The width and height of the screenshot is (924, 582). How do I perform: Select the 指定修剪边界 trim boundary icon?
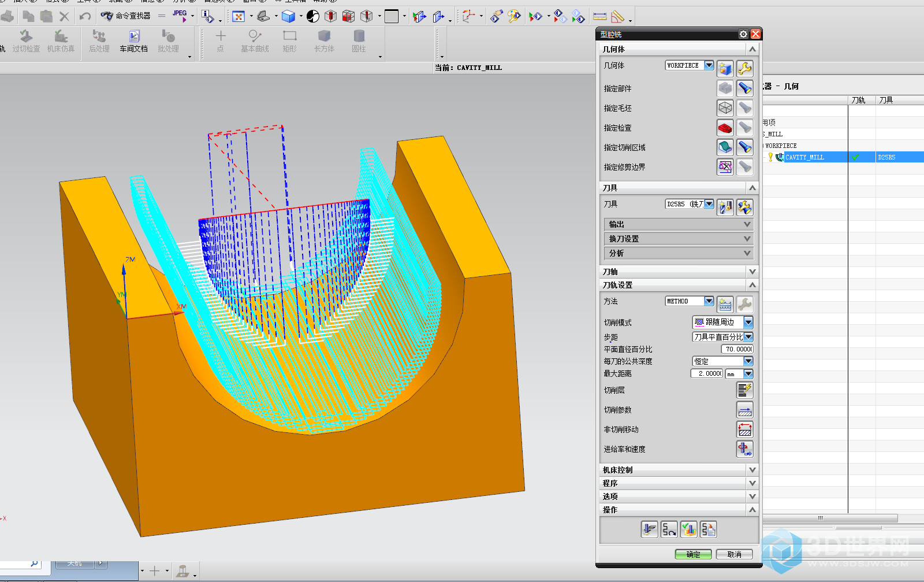tap(725, 167)
